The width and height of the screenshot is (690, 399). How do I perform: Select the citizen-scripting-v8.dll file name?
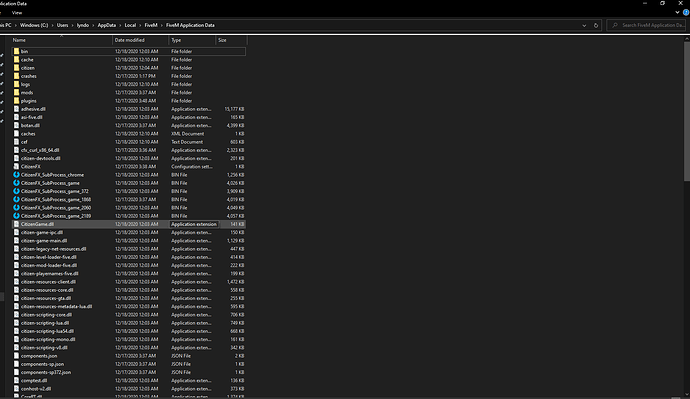44,348
